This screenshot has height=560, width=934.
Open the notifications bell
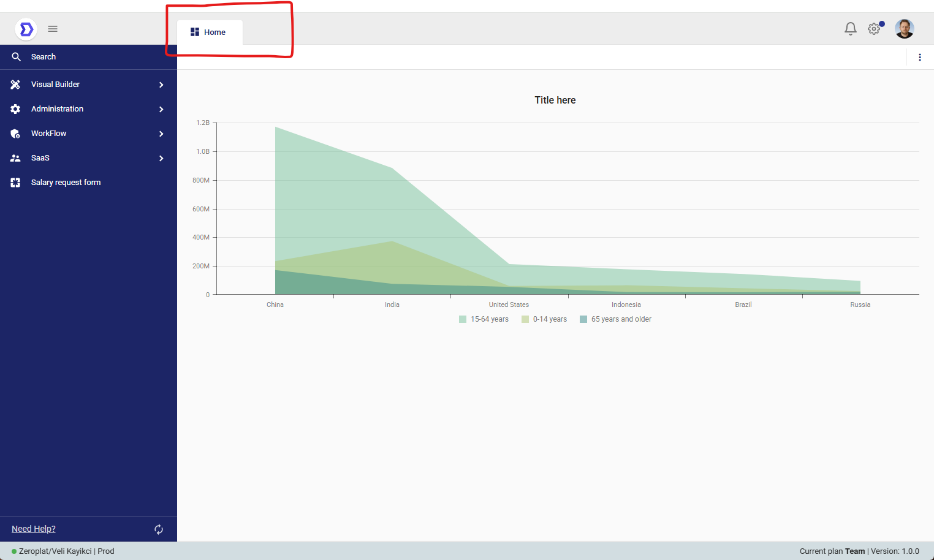(x=850, y=29)
